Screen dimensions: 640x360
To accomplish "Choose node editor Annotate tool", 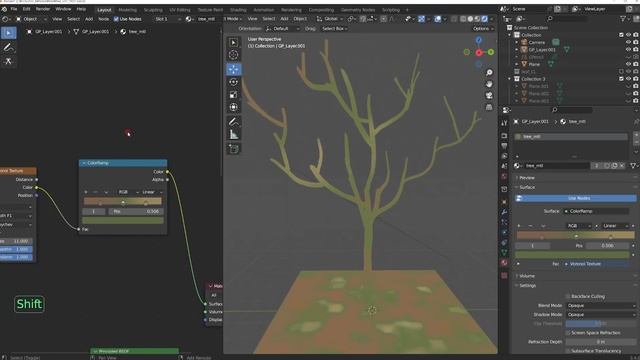I will [9, 47].
